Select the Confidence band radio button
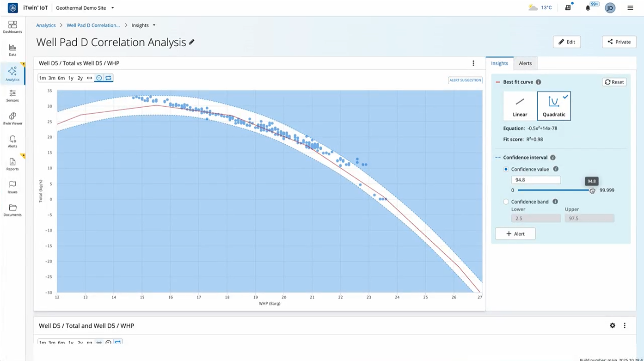The image size is (644, 361). 506,202
